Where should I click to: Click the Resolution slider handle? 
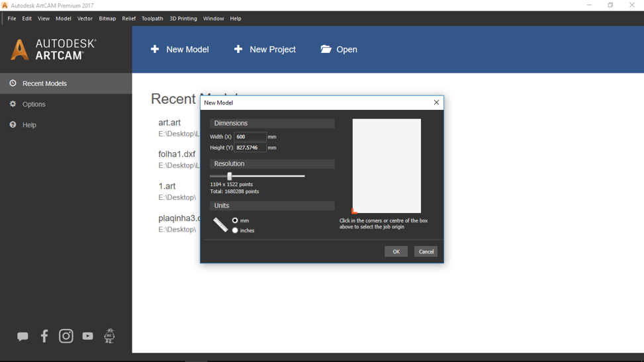pos(230,176)
